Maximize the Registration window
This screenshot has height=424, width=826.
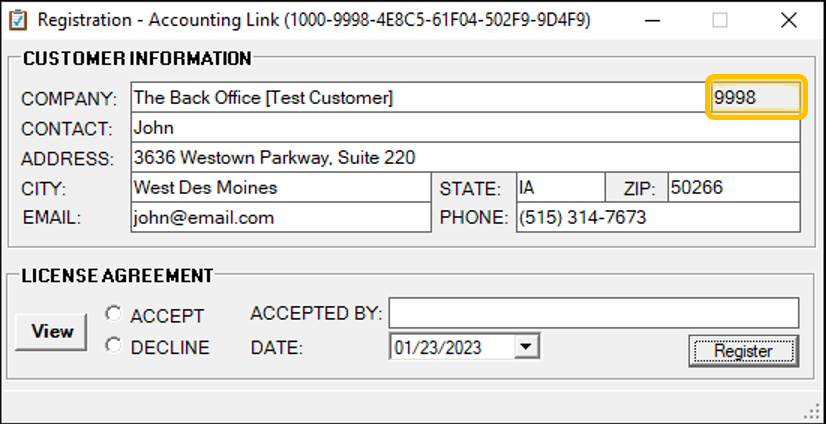(x=720, y=19)
